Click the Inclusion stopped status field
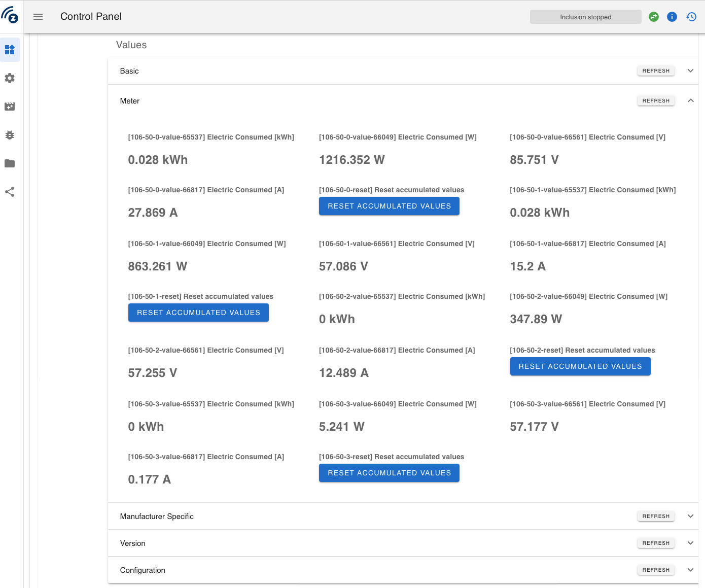 pos(585,16)
